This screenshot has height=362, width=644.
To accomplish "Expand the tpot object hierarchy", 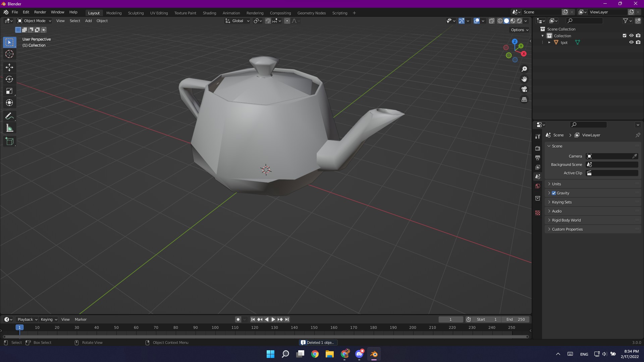I will (549, 42).
